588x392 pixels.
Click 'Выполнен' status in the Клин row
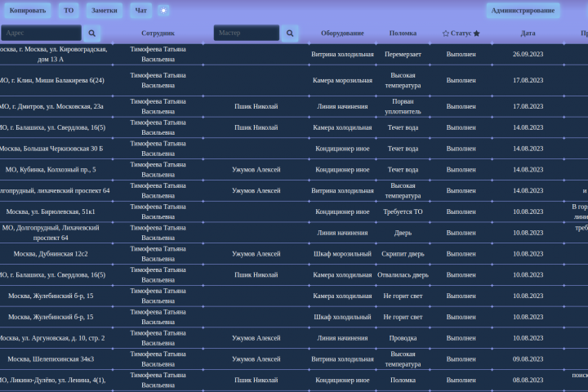coord(461,80)
